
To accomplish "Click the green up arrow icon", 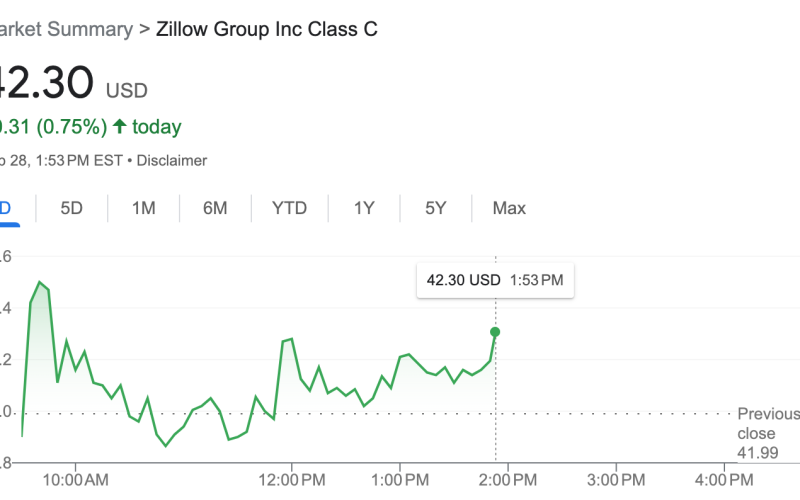I will [x=120, y=127].
